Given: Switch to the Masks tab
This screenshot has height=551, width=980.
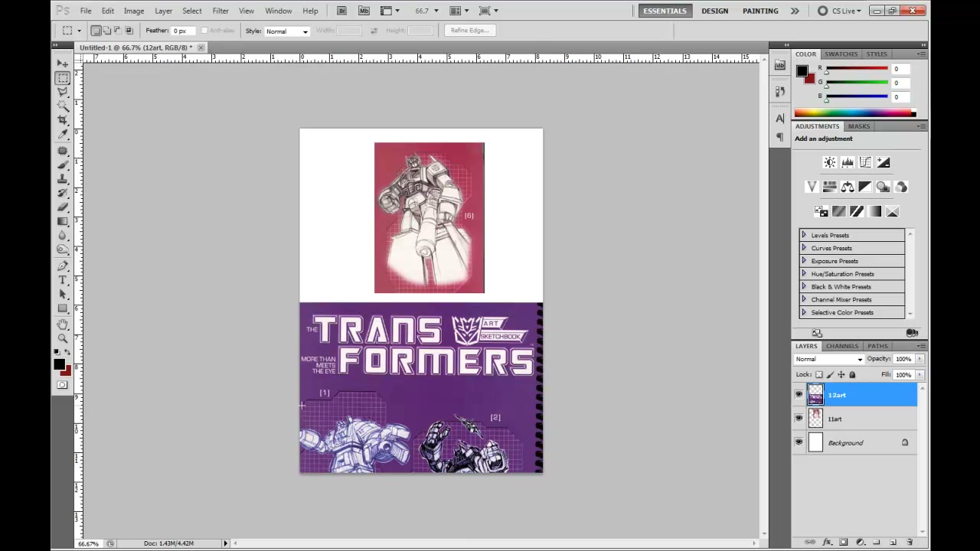Looking at the screenshot, I should (858, 126).
